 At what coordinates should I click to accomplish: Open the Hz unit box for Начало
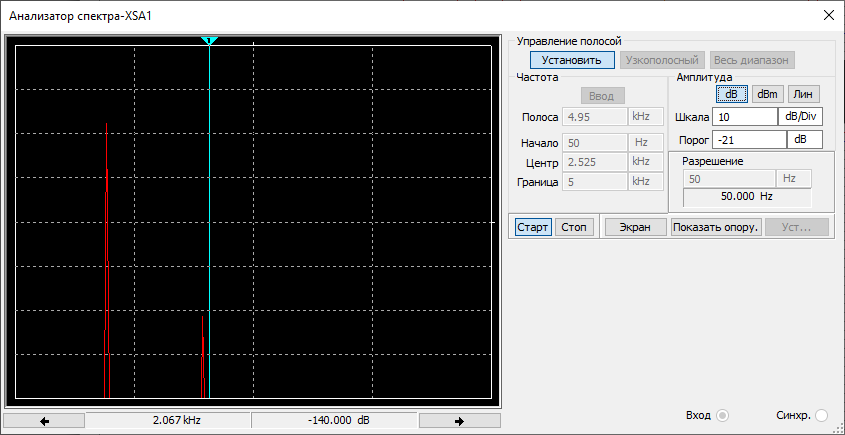click(x=646, y=143)
